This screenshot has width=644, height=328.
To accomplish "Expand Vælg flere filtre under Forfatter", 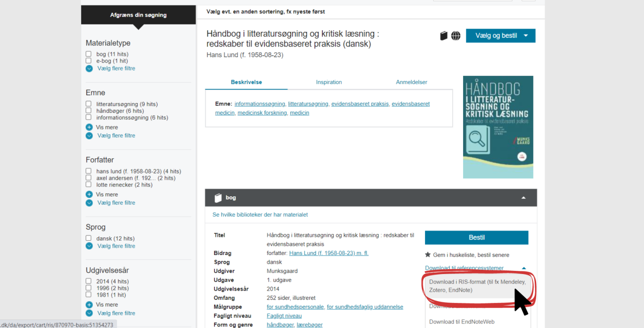I will coord(116,203).
